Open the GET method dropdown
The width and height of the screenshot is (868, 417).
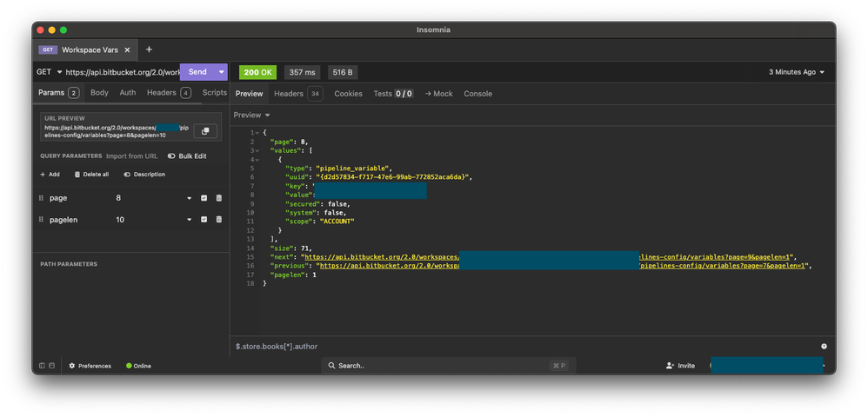coord(50,72)
